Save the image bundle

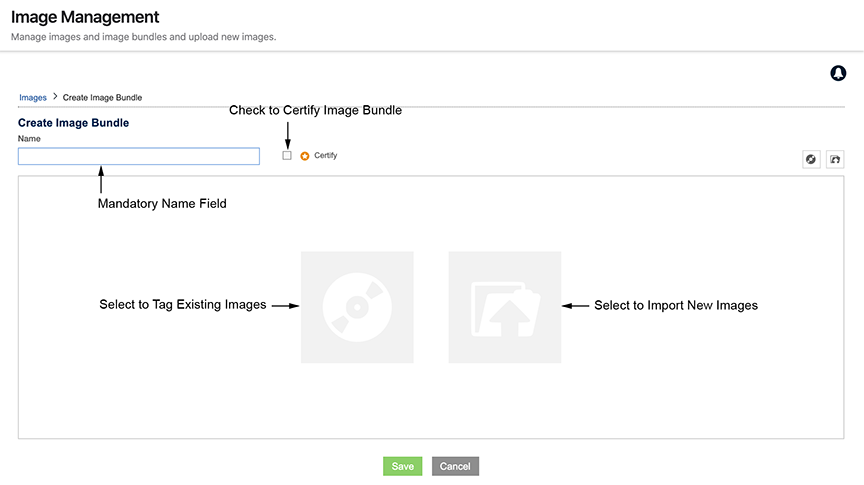pyautogui.click(x=403, y=466)
